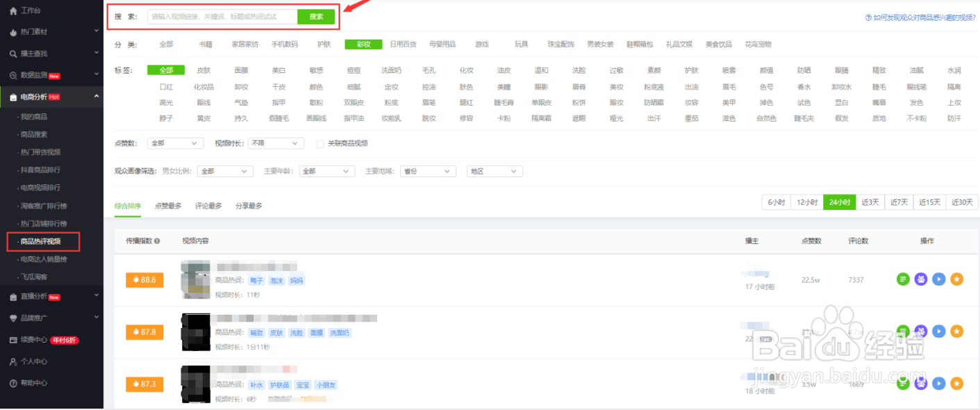Viewport: 980px width, 410px height.
Task: Select the 全部 category in 分类 row
Action: (166, 44)
